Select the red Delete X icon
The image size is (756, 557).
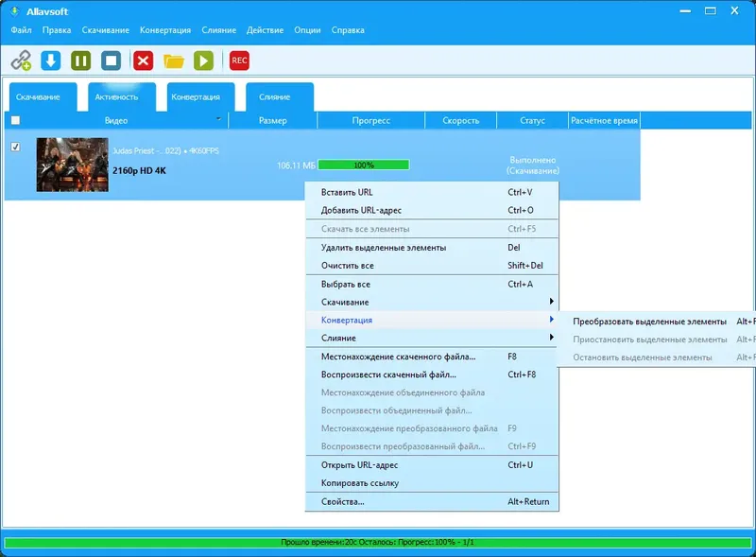click(x=144, y=59)
